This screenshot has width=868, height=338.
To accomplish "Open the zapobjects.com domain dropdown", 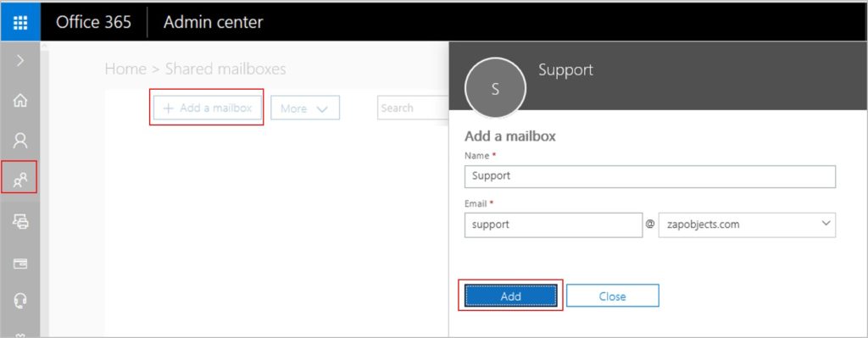I will [x=747, y=225].
